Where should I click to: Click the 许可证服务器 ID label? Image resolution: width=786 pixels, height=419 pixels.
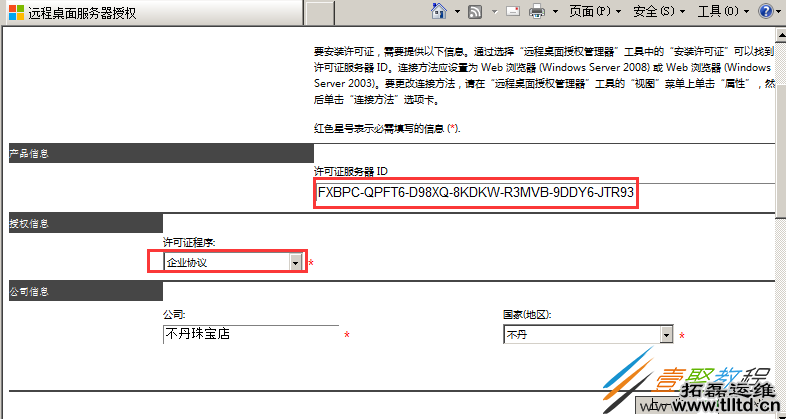[x=351, y=171]
